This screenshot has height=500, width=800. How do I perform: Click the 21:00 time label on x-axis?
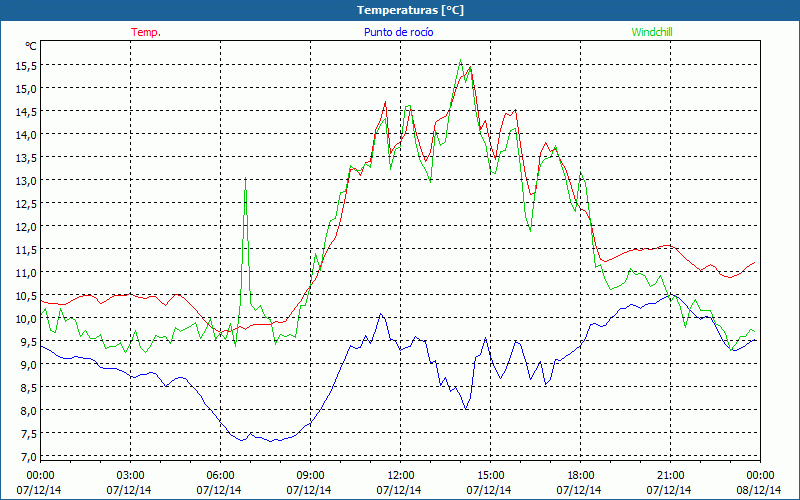670,475
